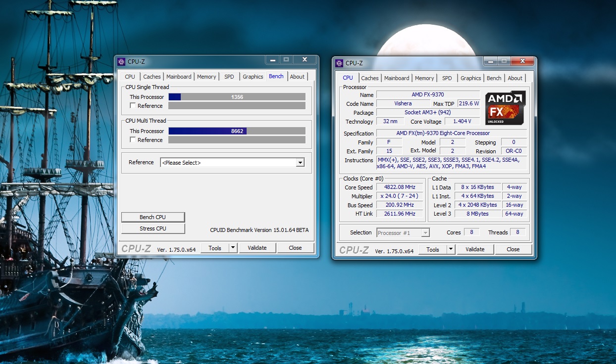The image size is (616, 364).
Task: Open Tools dropdown arrow in right window
Action: [x=451, y=249]
